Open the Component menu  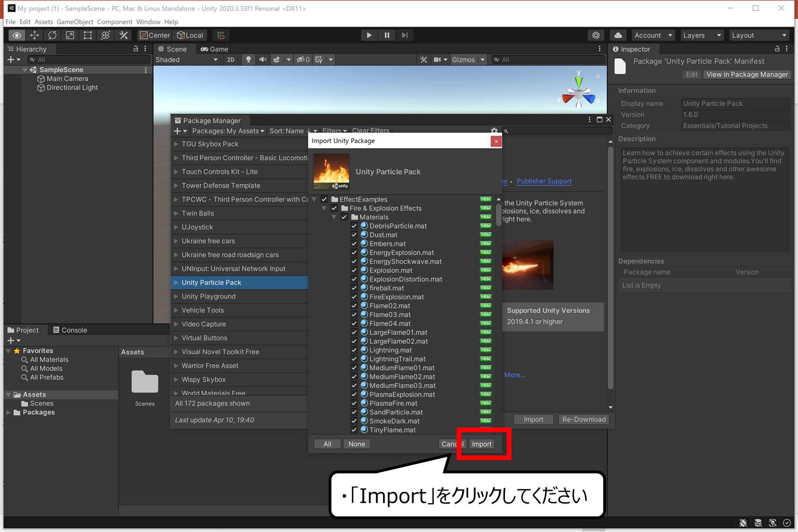(114, 22)
